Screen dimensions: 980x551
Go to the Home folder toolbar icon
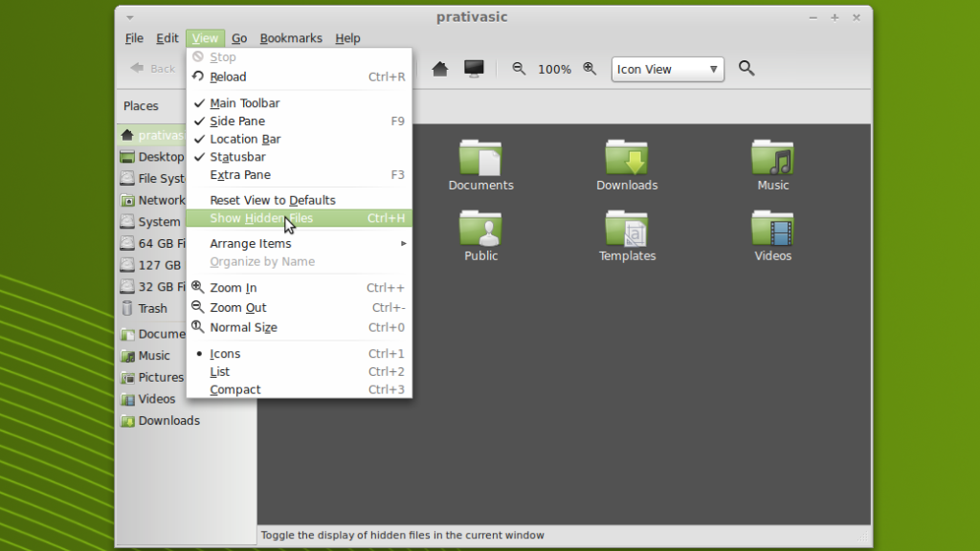[x=440, y=69]
